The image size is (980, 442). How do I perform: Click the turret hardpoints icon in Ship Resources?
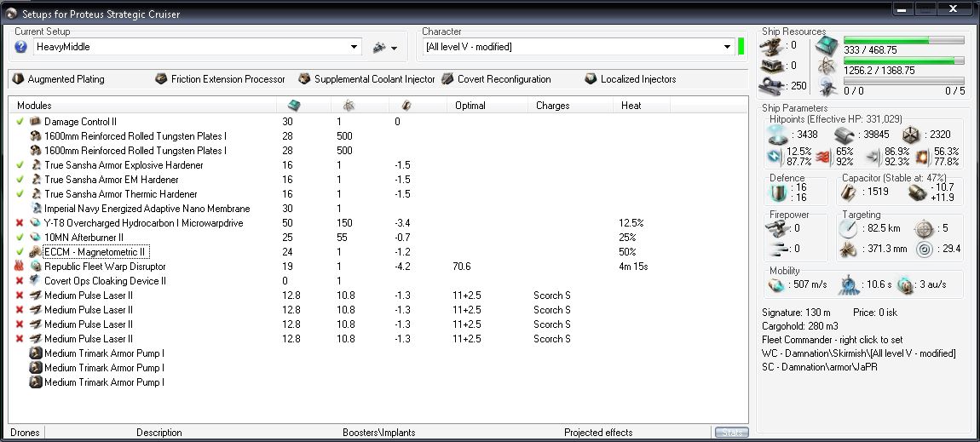770,45
